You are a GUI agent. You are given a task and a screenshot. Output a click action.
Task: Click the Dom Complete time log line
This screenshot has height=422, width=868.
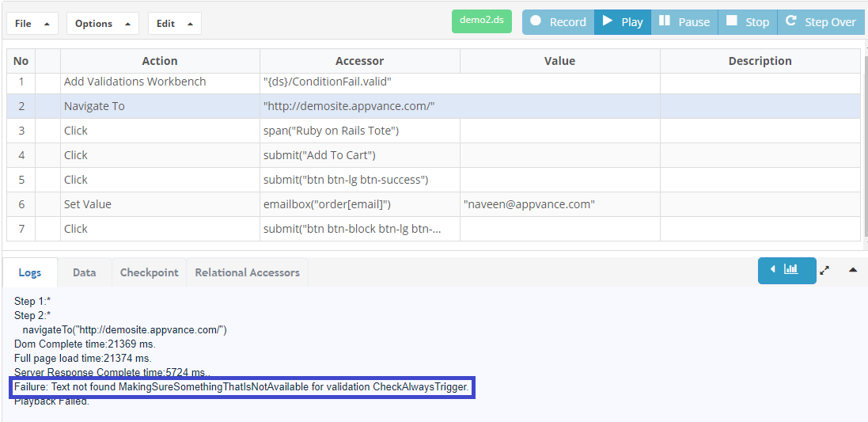85,344
